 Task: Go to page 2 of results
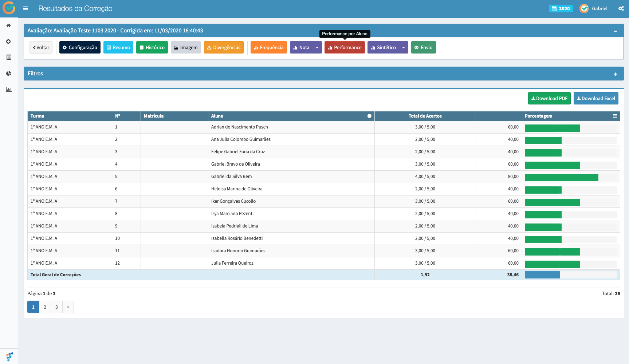click(x=45, y=307)
